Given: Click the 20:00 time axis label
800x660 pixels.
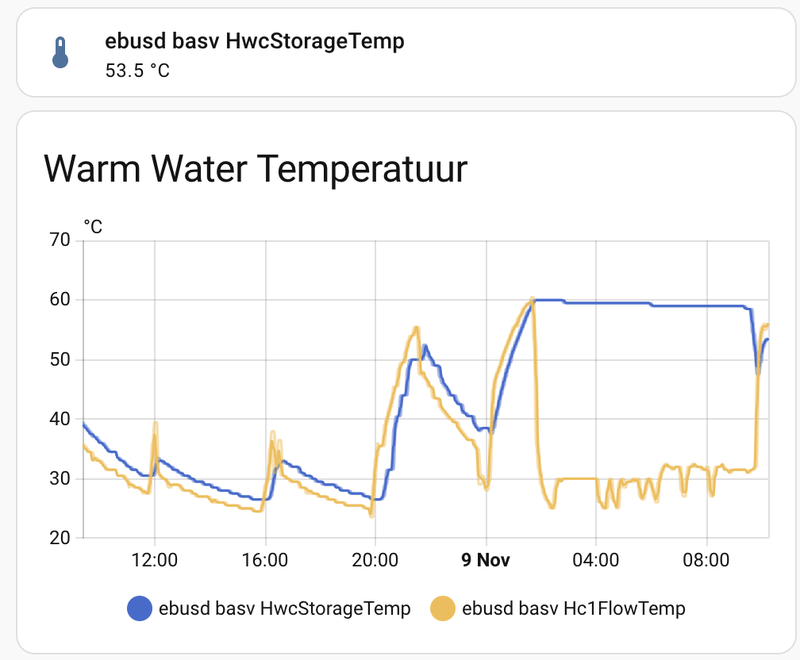Looking at the screenshot, I should click(x=375, y=560).
